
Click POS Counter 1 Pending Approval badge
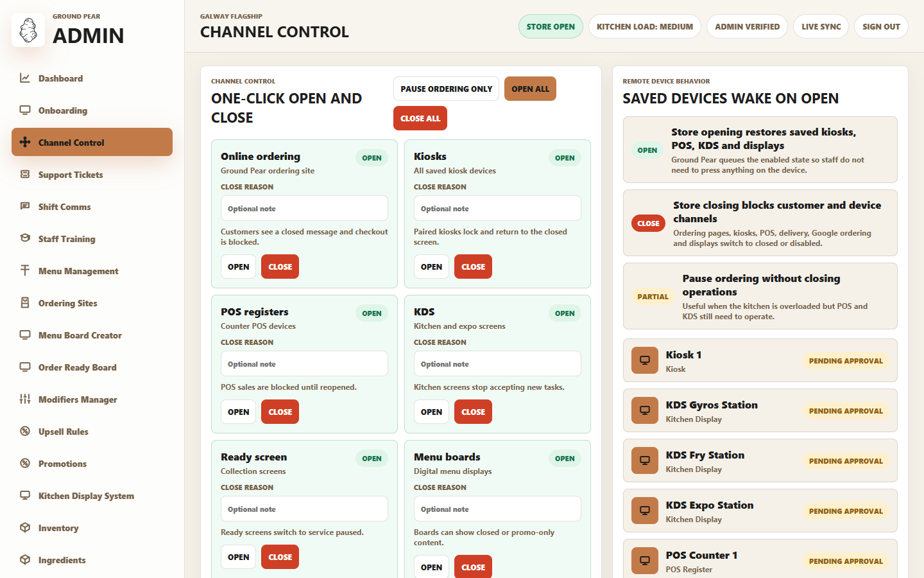click(x=846, y=561)
